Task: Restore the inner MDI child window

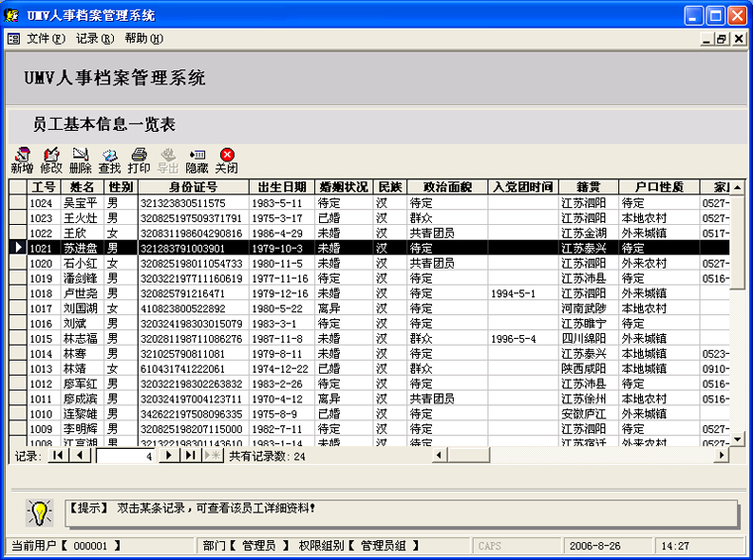Action: [721, 39]
